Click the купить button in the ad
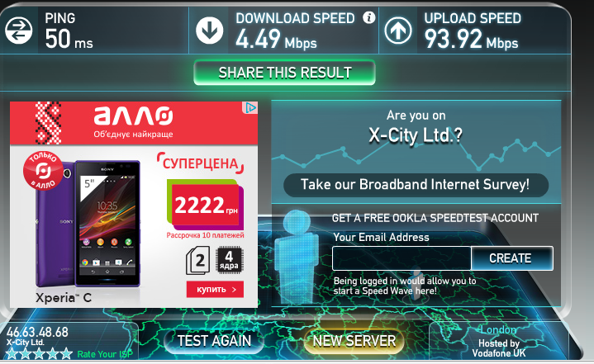 pyautogui.click(x=215, y=290)
